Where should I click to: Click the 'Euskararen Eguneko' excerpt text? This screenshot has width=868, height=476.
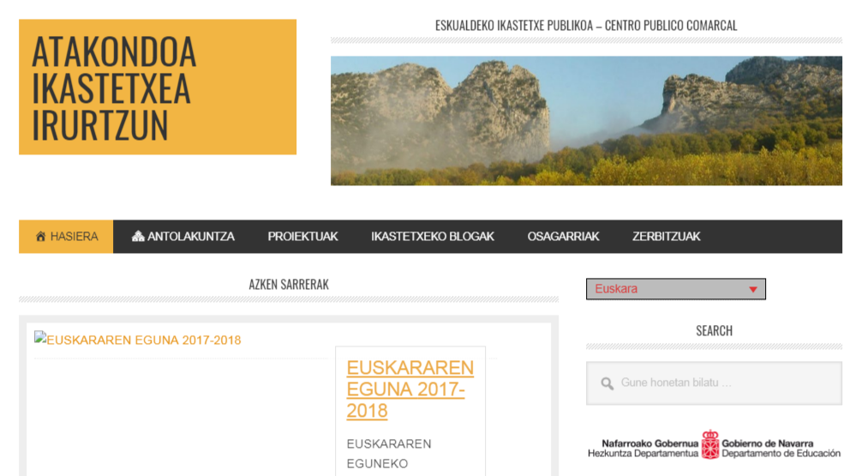click(x=389, y=454)
